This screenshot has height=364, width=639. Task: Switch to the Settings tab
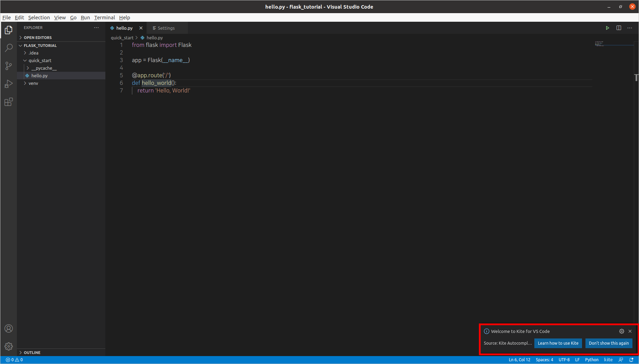(x=167, y=28)
